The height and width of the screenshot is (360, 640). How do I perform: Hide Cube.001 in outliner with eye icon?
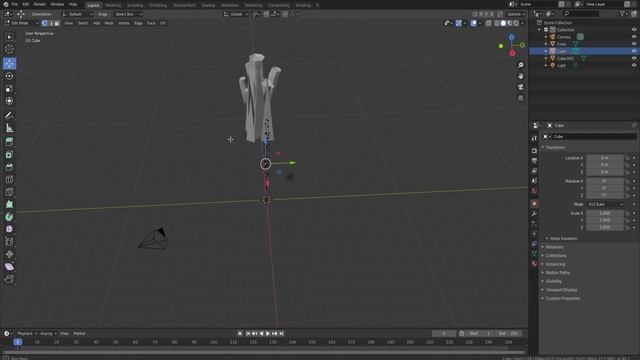(x=634, y=58)
